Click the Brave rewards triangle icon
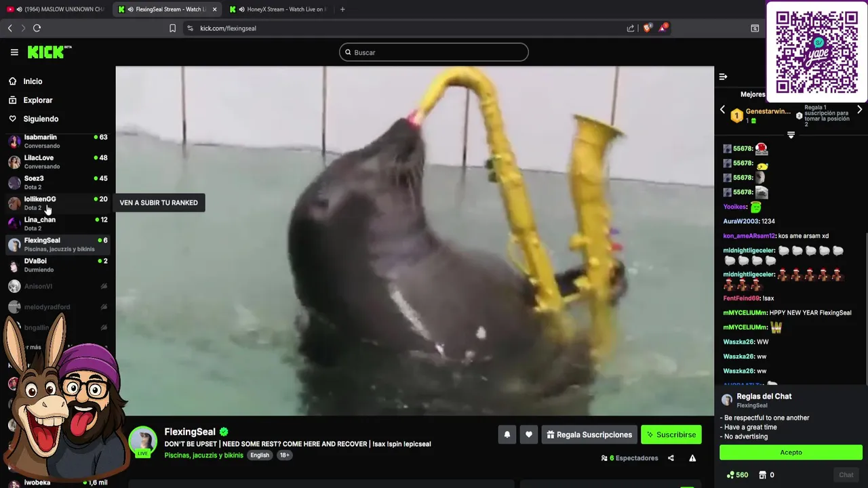 tap(663, 28)
